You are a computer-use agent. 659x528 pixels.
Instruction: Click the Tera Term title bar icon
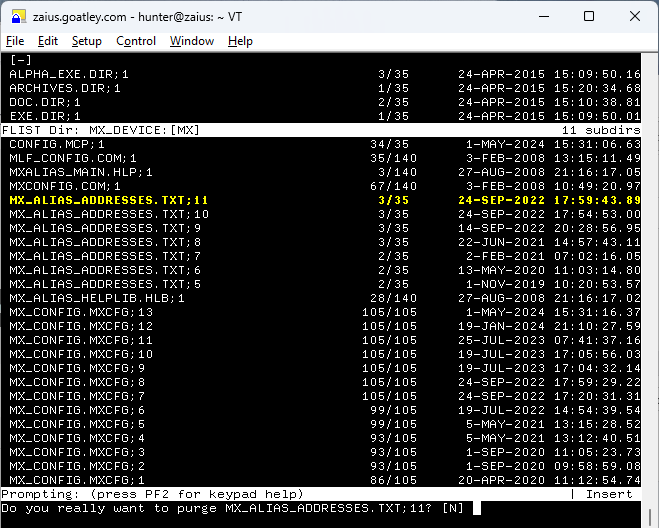click(18, 17)
